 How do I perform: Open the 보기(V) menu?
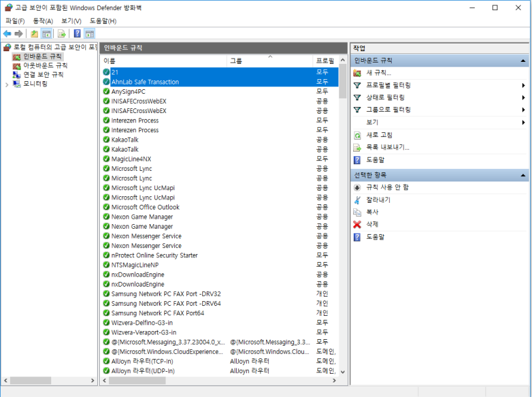pyautogui.click(x=71, y=21)
